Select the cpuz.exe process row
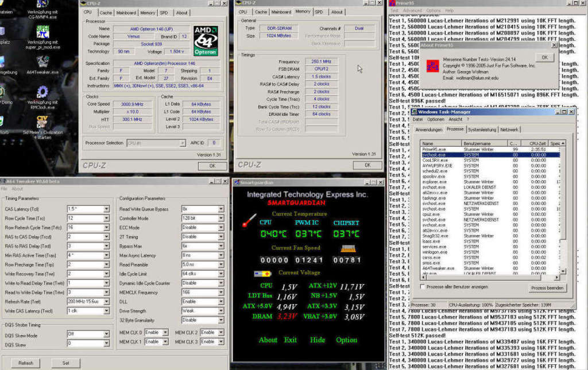The width and height of the screenshot is (588, 370). pyautogui.click(x=490, y=214)
